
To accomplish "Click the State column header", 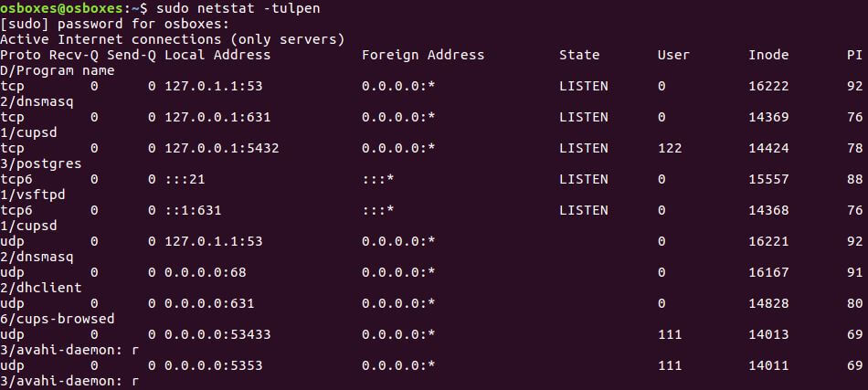I will 579,55.
